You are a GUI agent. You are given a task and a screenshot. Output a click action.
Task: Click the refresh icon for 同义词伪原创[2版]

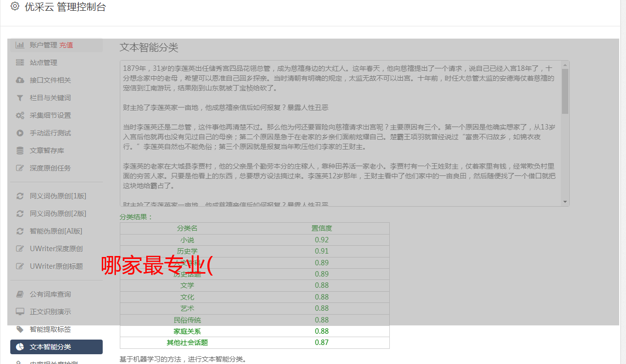(20, 214)
